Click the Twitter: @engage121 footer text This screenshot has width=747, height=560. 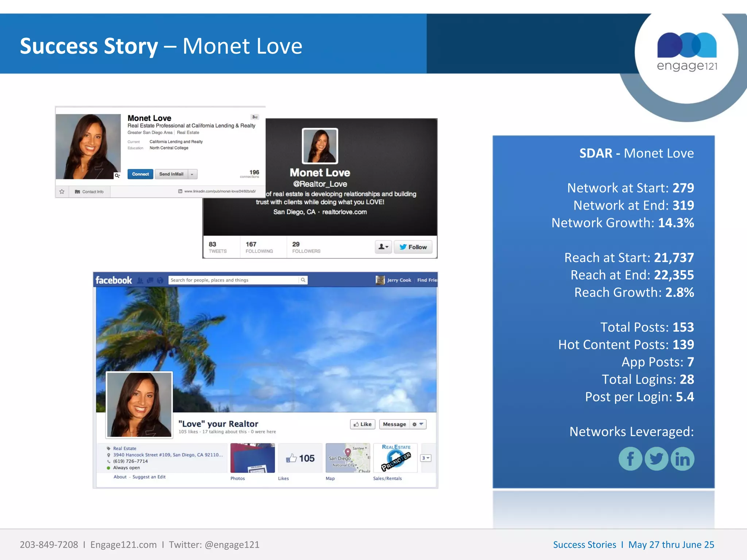(214, 545)
